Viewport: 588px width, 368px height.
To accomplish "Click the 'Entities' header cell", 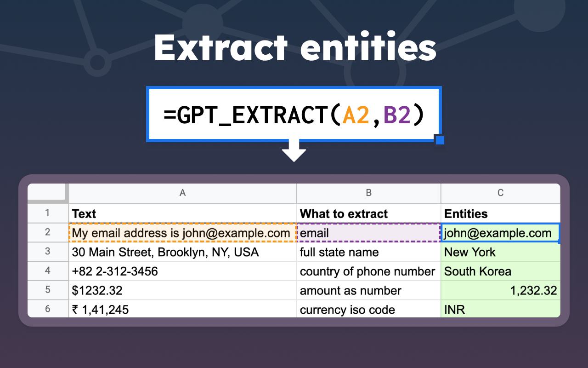I will click(x=501, y=213).
